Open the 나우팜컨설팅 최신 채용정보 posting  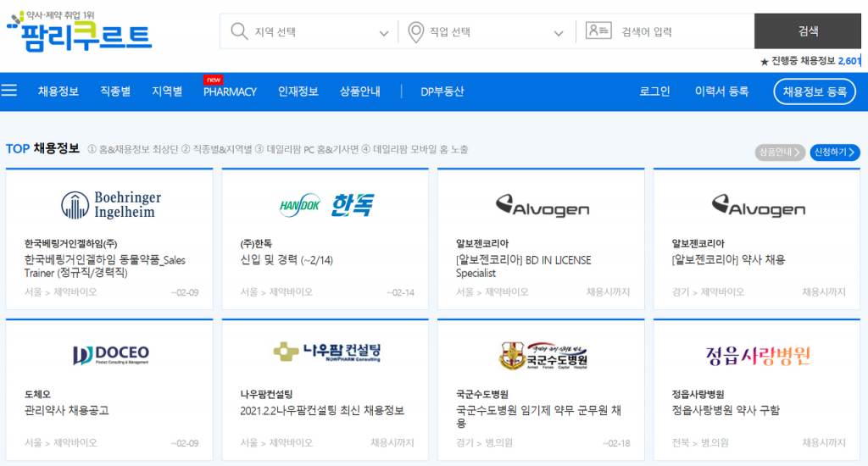tap(322, 411)
